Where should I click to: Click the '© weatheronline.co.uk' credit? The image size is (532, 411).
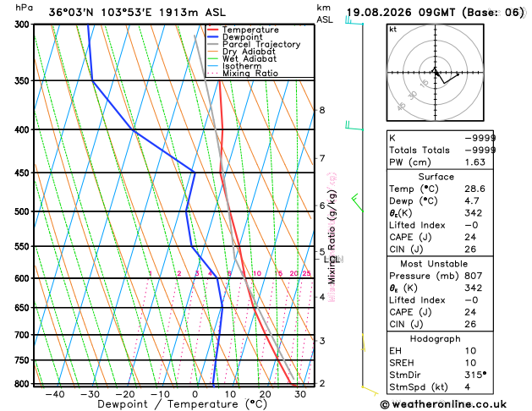443,404
